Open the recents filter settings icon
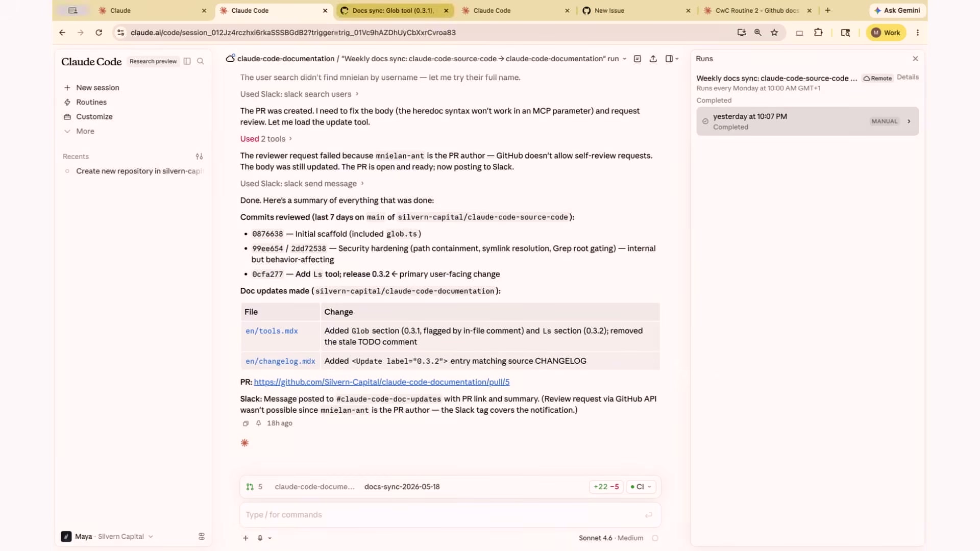Viewport: 980px width, 551px height. (199, 156)
